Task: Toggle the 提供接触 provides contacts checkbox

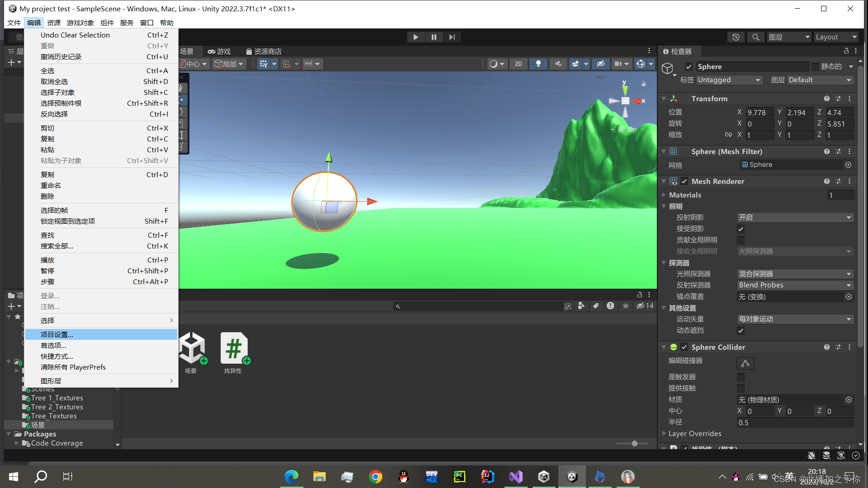Action: pyautogui.click(x=741, y=388)
